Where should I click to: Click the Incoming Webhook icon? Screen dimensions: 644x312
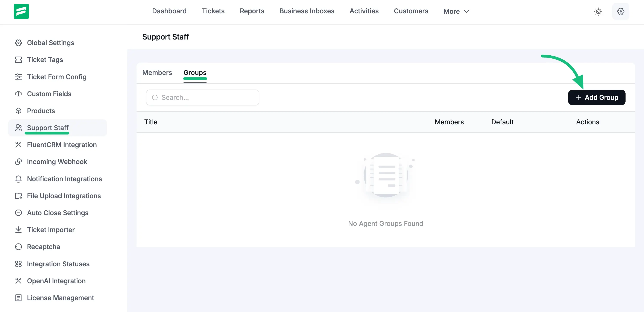(x=18, y=162)
